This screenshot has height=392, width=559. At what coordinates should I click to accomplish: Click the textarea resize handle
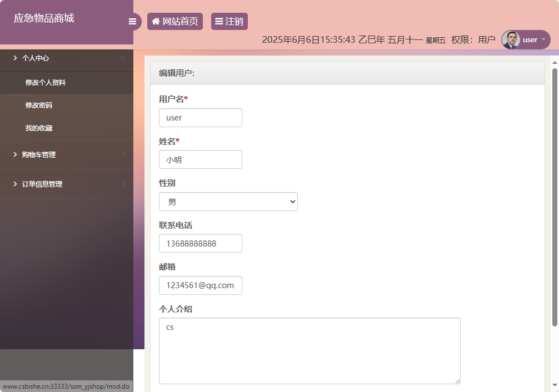coord(458,380)
